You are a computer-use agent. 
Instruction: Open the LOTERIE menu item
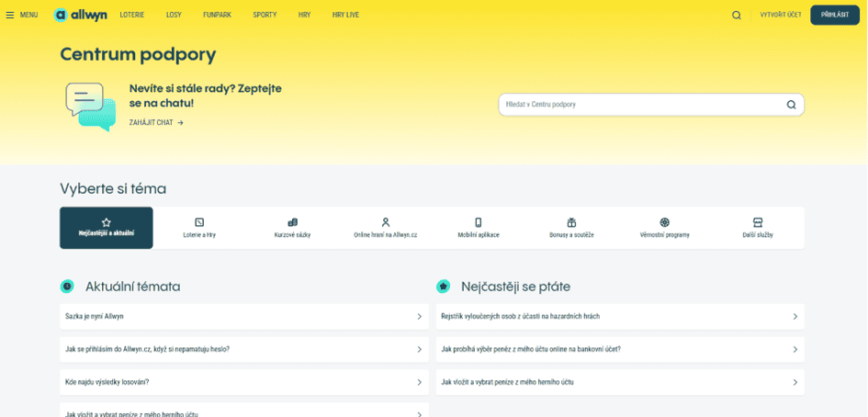(x=131, y=16)
